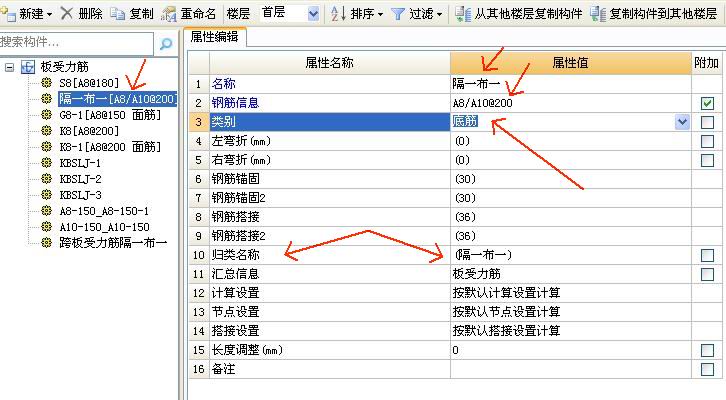This screenshot has width=726, height=400.
Task: Click the 过滤 funnel filter icon
Action: 398,14
